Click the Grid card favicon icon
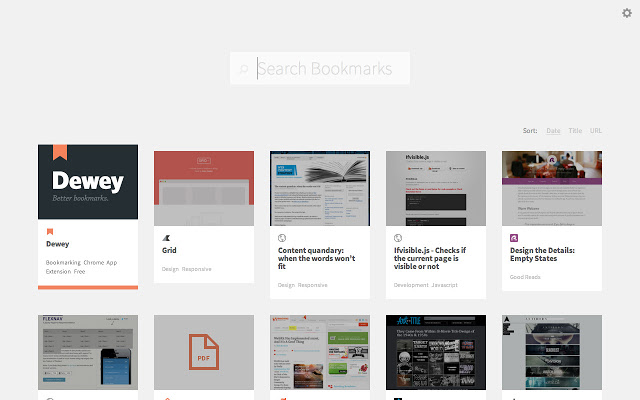 point(166,239)
